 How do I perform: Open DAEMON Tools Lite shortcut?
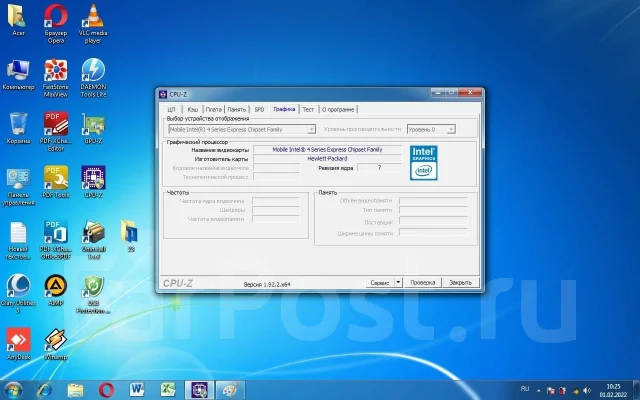click(93, 78)
